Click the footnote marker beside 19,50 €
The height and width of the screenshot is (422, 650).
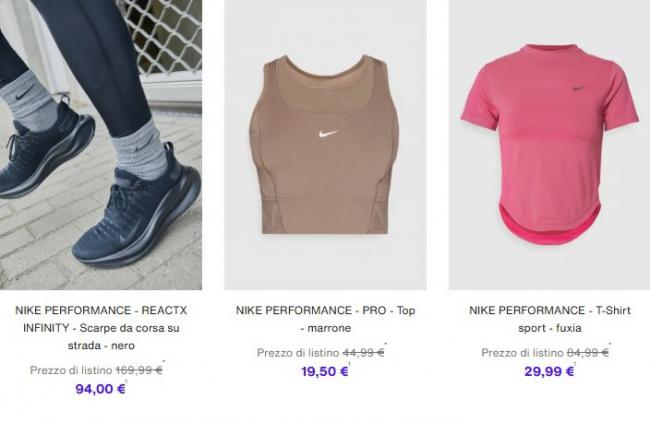(349, 364)
